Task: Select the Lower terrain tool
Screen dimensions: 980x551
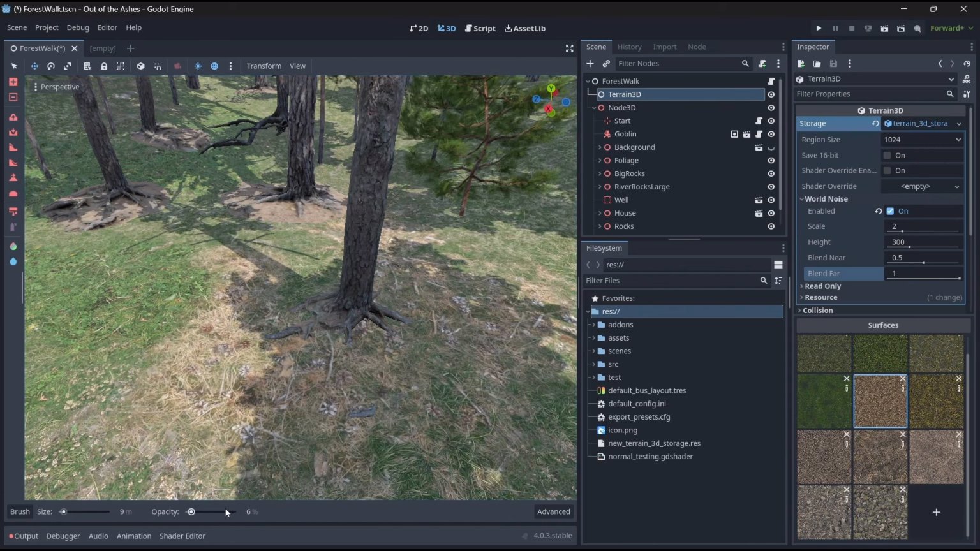Action: coord(13,133)
